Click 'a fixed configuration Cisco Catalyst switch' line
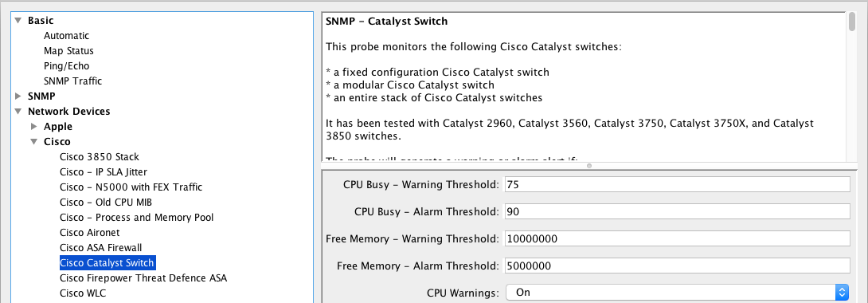This screenshot has width=868, height=303. [437, 73]
